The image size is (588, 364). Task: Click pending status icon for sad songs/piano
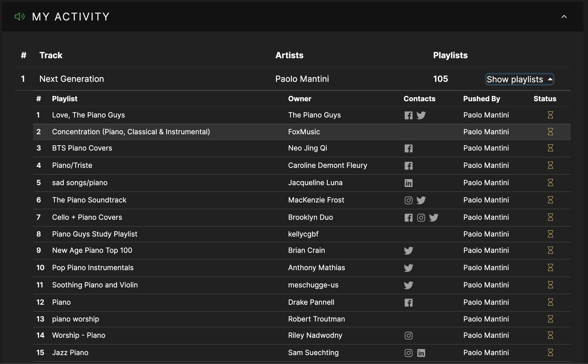[550, 183]
